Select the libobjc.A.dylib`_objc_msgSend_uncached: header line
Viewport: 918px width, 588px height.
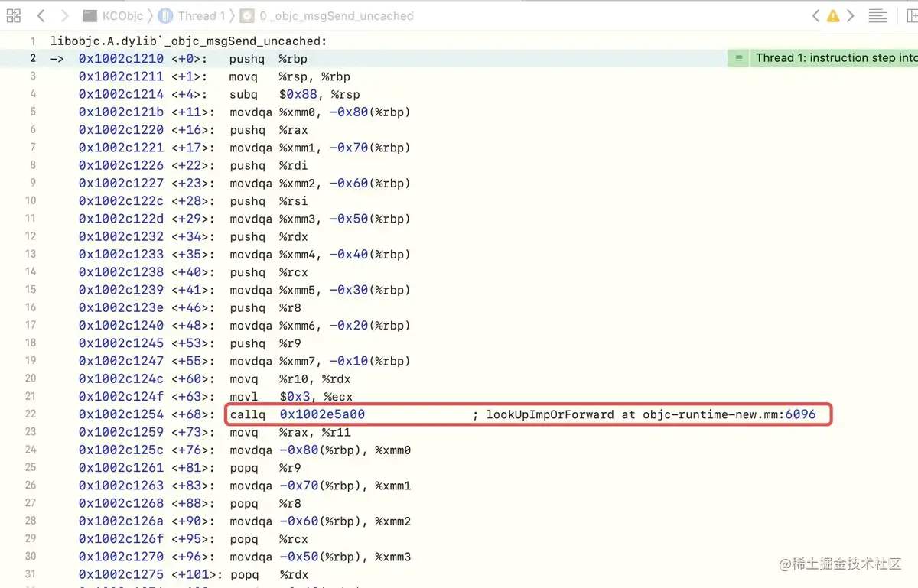(x=189, y=41)
